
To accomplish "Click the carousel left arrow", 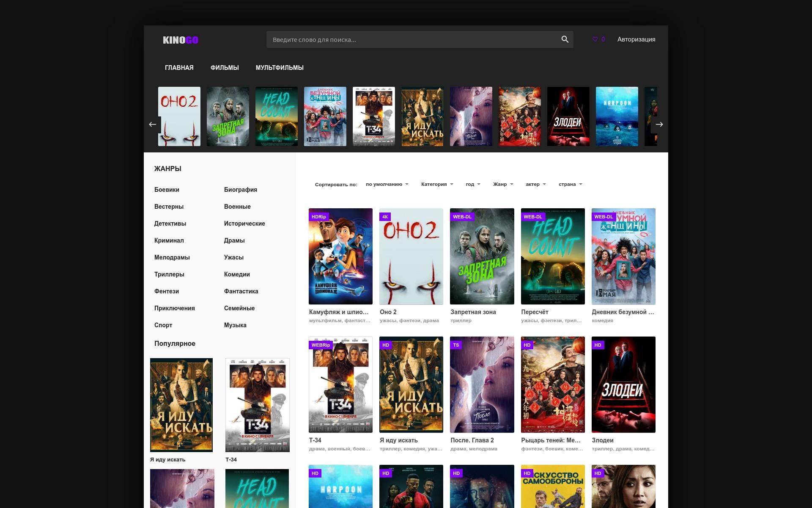I will [x=153, y=124].
